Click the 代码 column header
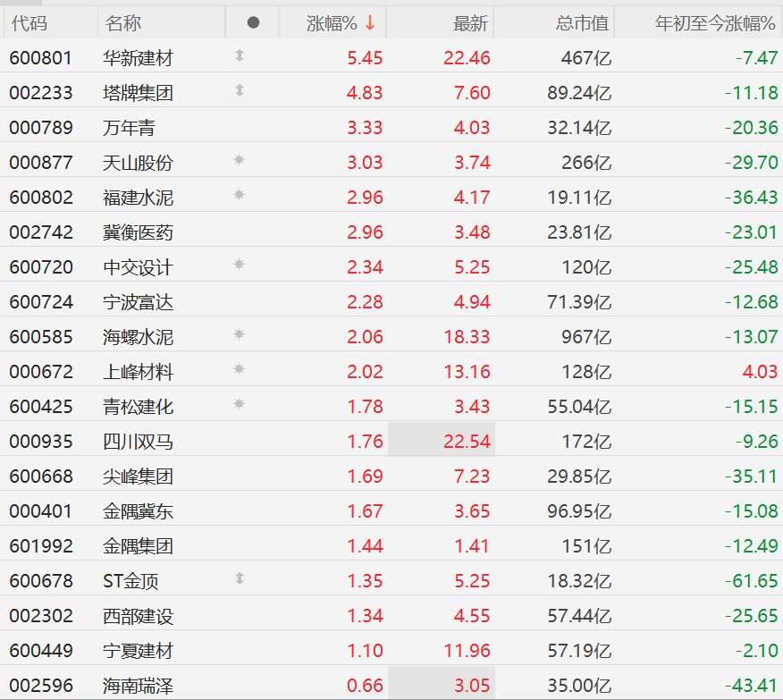Screen dimensions: 783x700 click(29, 23)
